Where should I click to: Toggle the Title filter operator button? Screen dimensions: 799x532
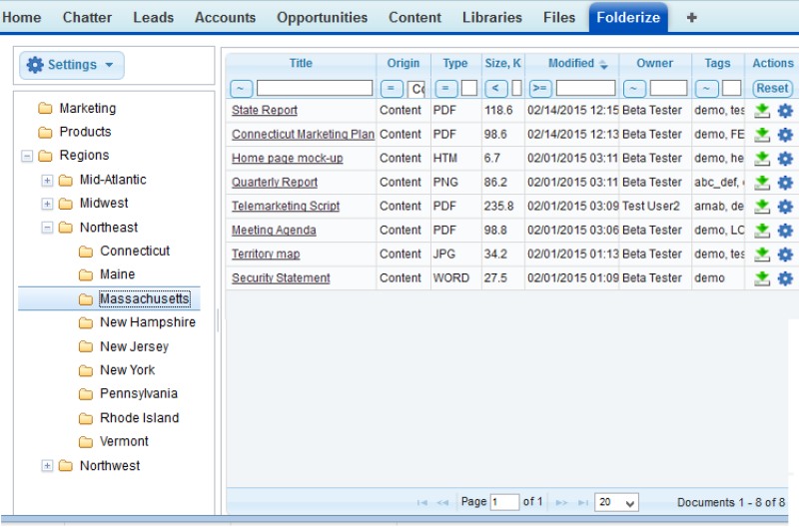click(241, 88)
